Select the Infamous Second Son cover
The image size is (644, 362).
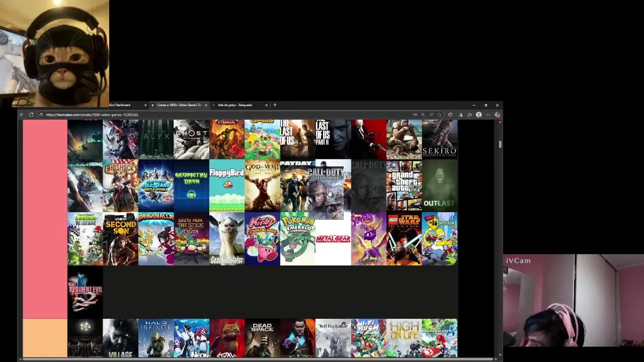click(x=120, y=239)
